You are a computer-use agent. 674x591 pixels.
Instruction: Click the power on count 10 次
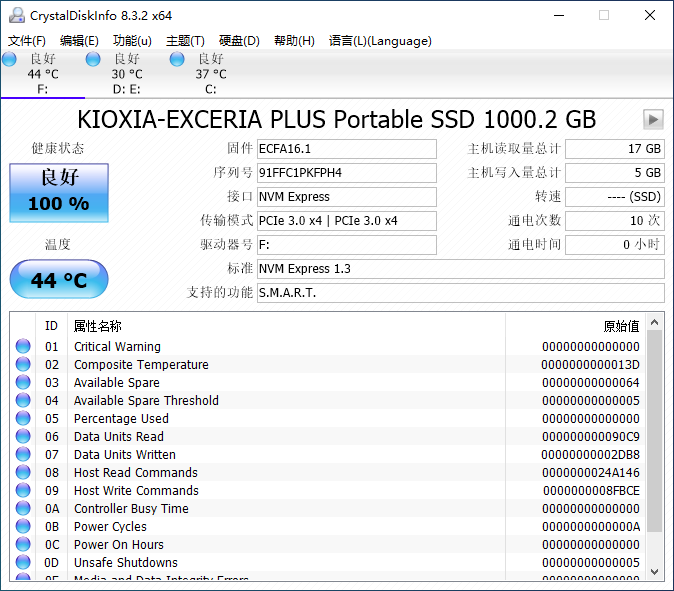point(615,221)
